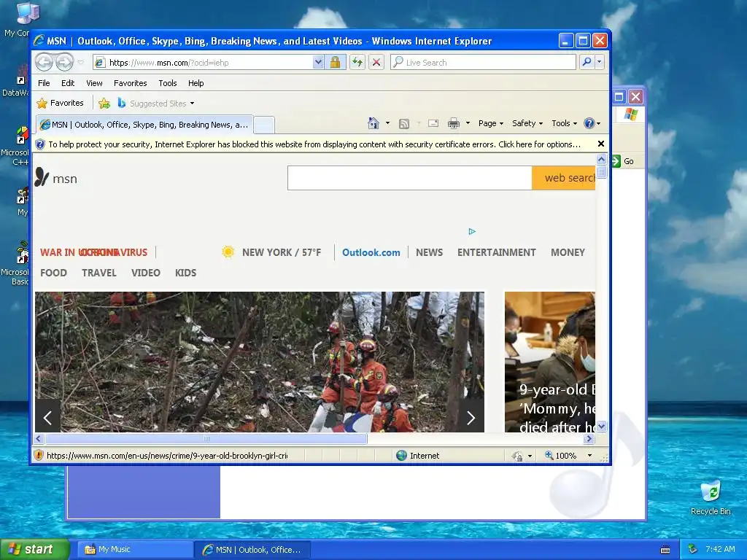Click the blue Help question icon
747x560 pixels.
589,123
